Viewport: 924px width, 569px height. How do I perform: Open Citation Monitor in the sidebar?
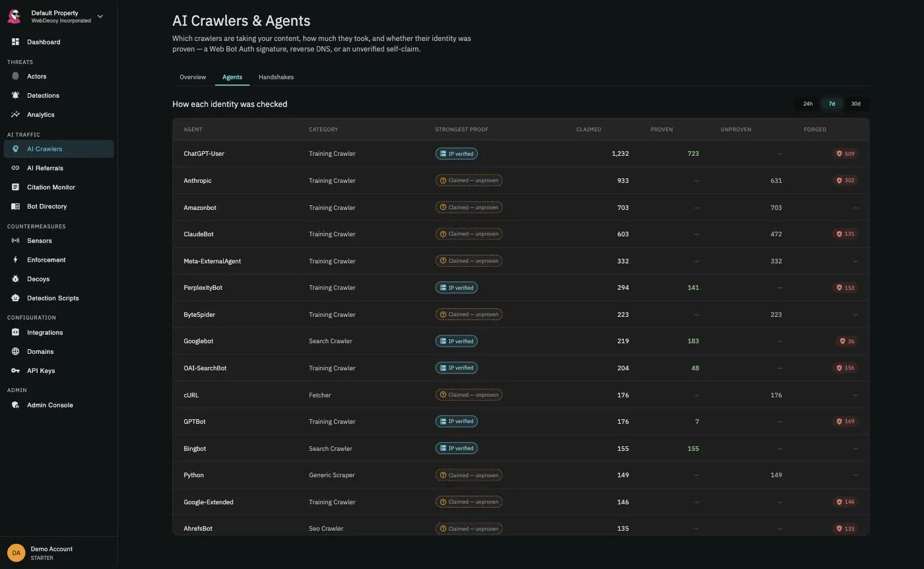tap(59, 187)
